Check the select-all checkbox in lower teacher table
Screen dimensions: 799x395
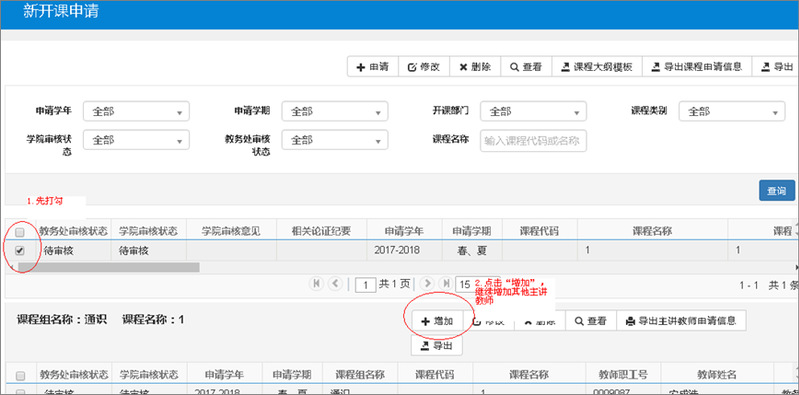click(x=20, y=376)
